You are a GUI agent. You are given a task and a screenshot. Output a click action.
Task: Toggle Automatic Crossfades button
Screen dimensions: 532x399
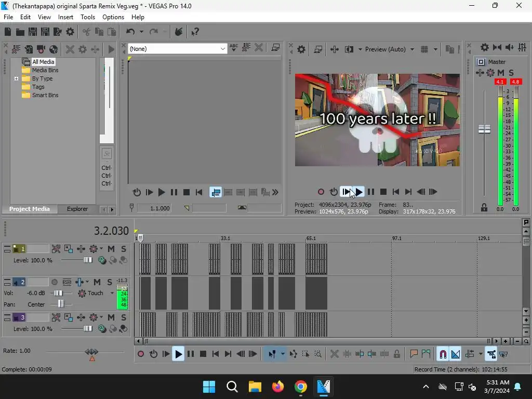click(x=456, y=354)
